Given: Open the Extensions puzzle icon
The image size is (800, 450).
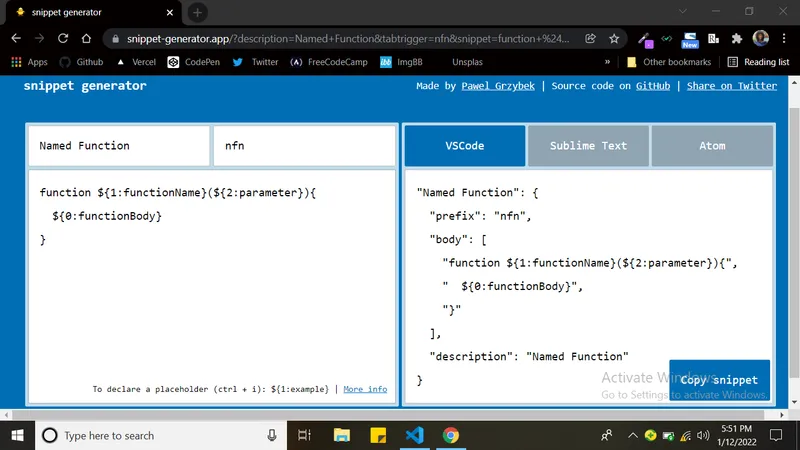Looking at the screenshot, I should [x=737, y=39].
